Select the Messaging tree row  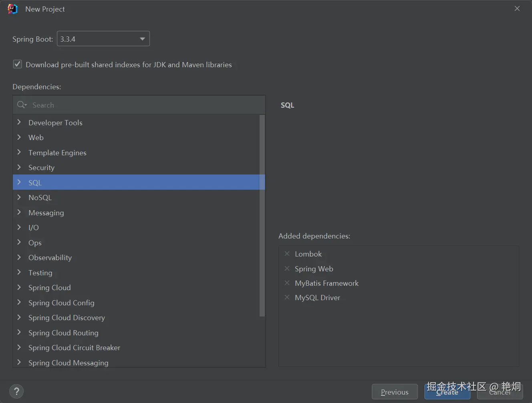click(x=136, y=213)
